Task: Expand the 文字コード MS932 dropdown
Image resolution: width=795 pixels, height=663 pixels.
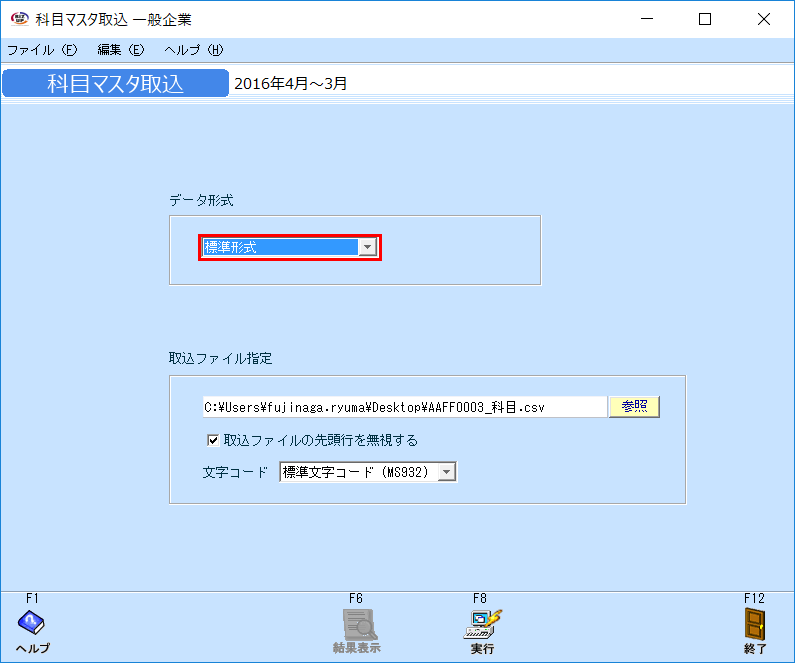Action: (446, 472)
